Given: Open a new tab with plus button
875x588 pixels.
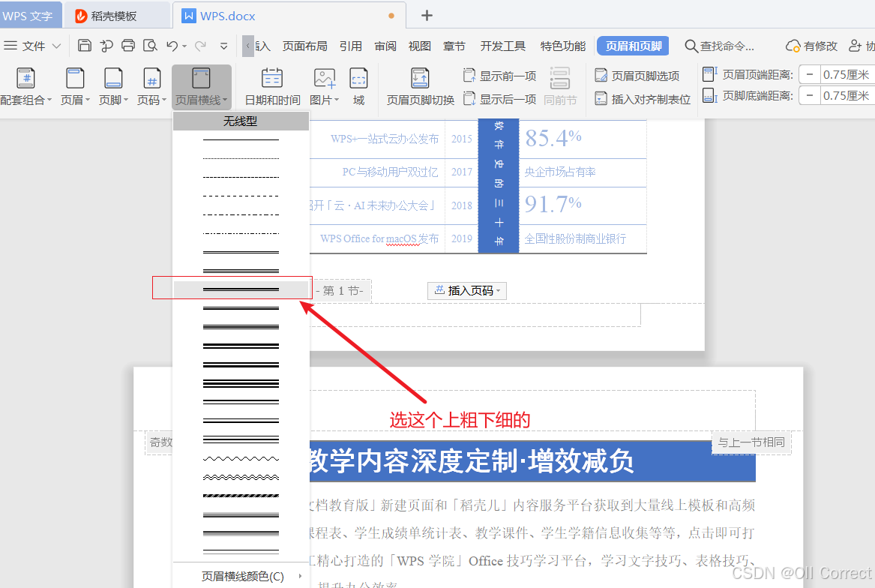Looking at the screenshot, I should (x=427, y=16).
